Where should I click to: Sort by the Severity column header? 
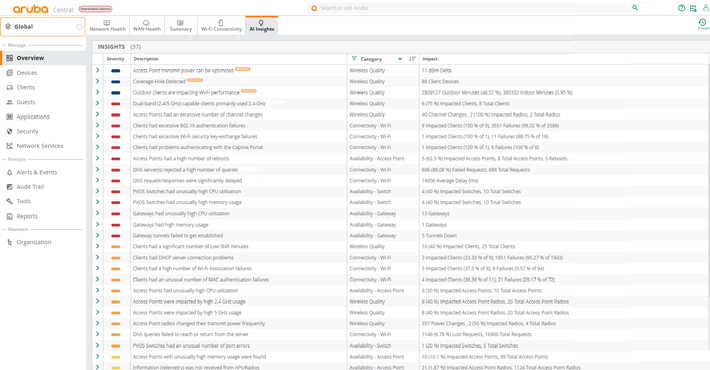coord(115,59)
